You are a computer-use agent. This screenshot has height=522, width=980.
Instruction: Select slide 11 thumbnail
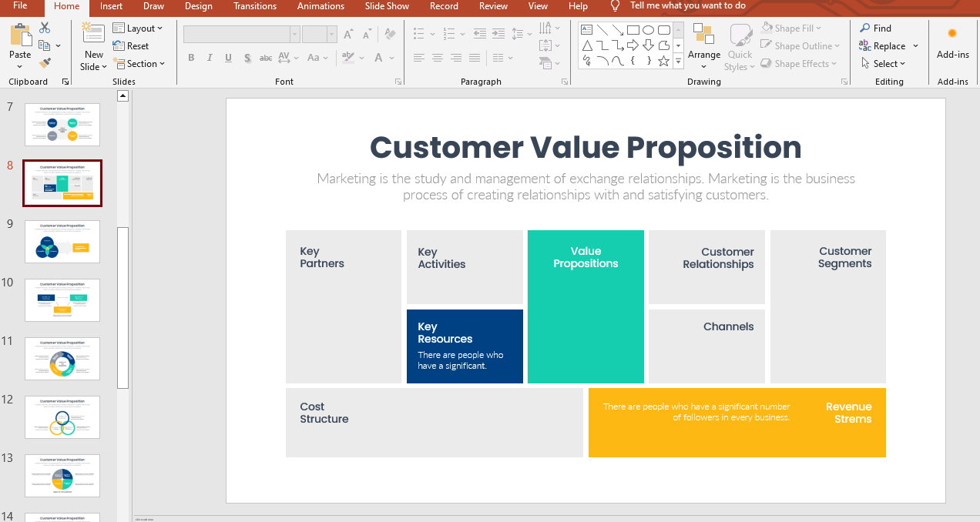[x=62, y=358]
